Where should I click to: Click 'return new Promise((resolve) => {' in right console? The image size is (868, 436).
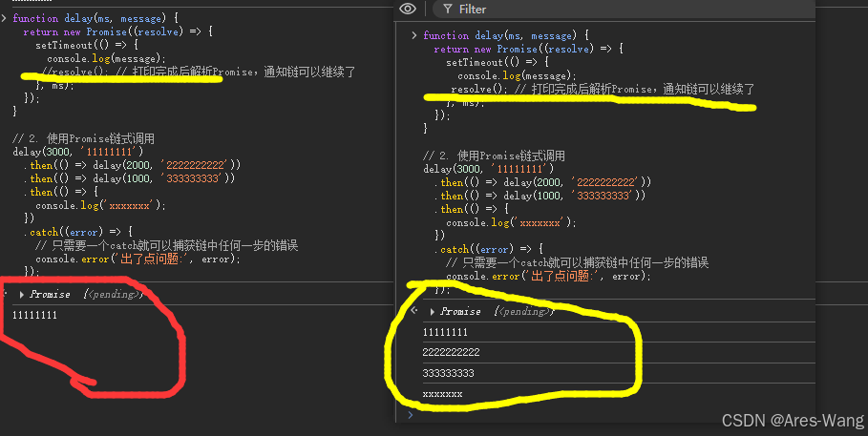click(x=529, y=49)
